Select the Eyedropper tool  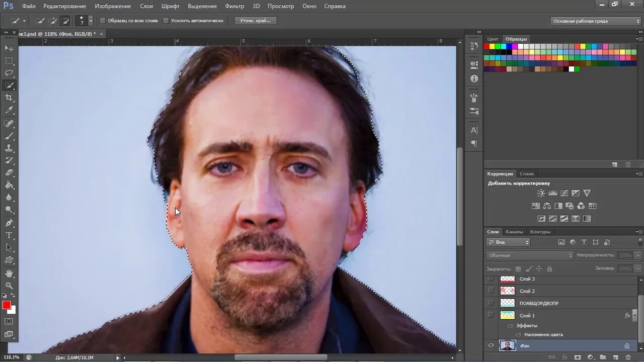click(9, 111)
